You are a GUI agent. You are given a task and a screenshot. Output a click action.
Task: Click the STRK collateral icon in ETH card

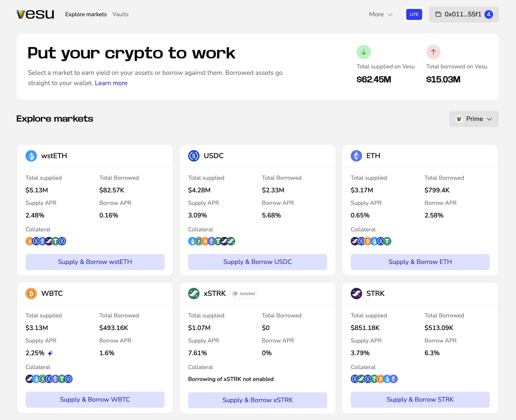pyautogui.click(x=355, y=241)
